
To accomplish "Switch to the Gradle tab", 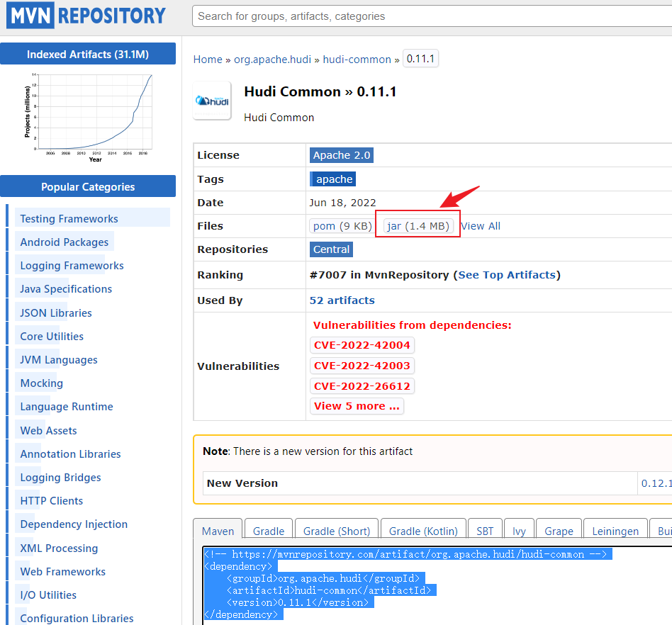I will [x=268, y=531].
